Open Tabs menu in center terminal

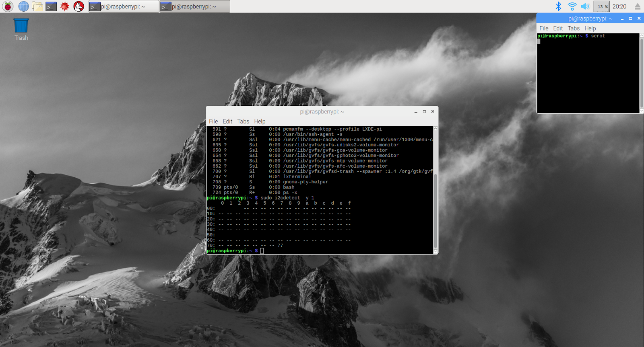click(x=243, y=121)
